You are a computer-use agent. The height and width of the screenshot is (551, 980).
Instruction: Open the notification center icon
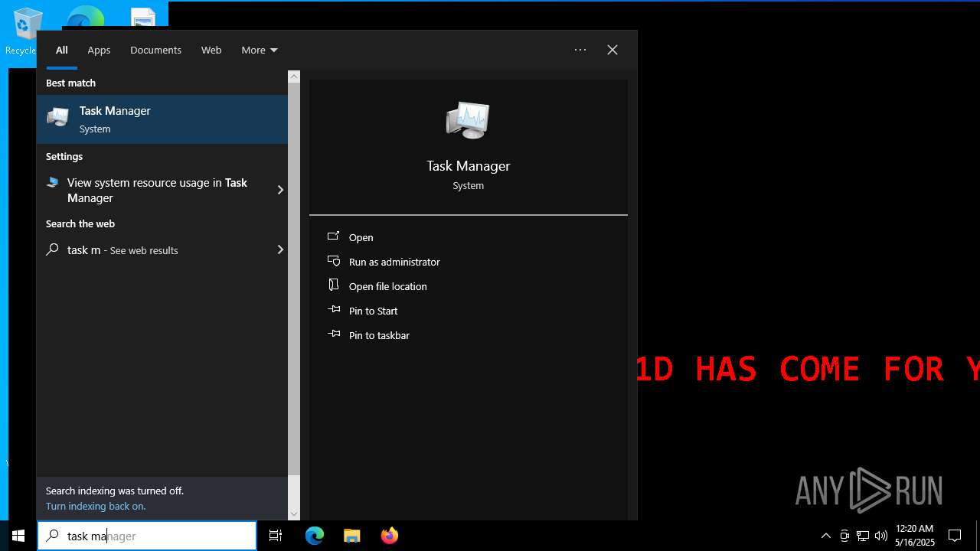(x=955, y=536)
